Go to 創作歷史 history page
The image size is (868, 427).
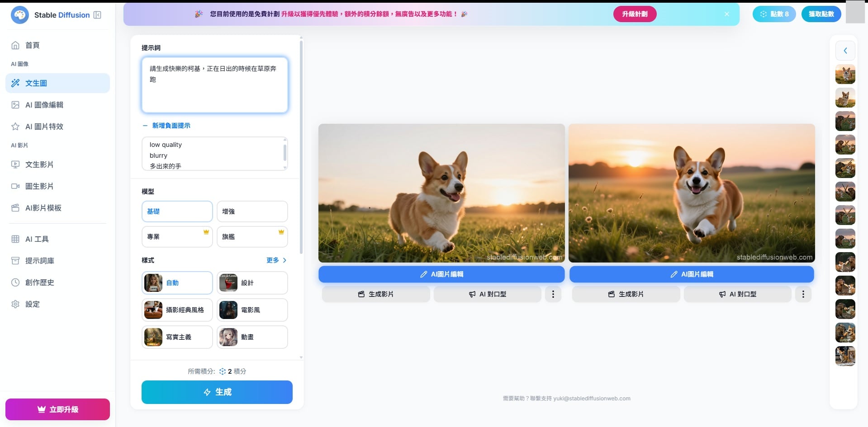pos(39,282)
